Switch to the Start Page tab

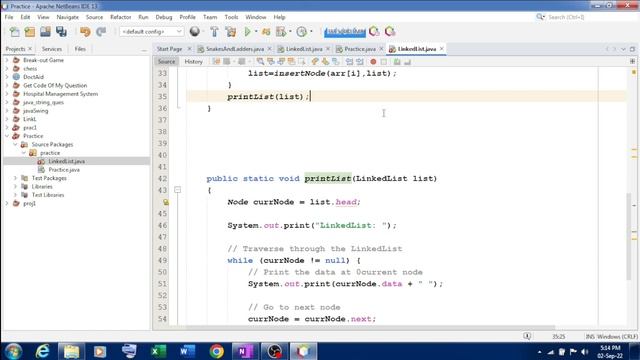[x=169, y=49]
